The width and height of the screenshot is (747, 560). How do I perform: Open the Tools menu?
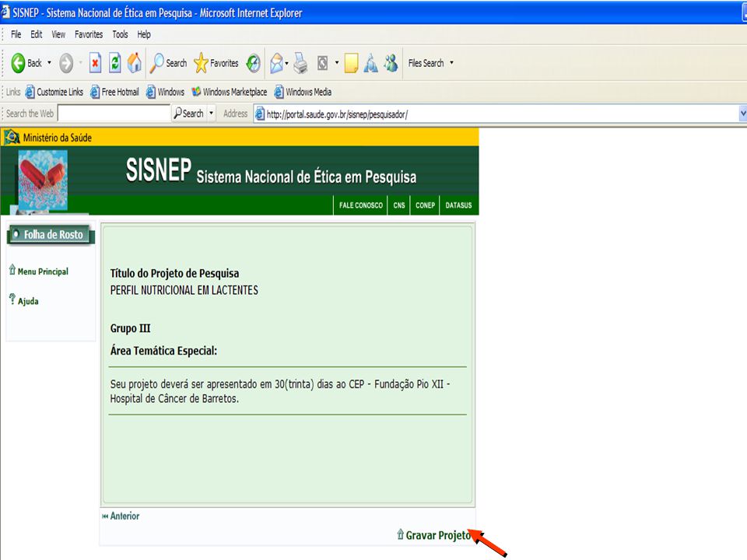120,34
